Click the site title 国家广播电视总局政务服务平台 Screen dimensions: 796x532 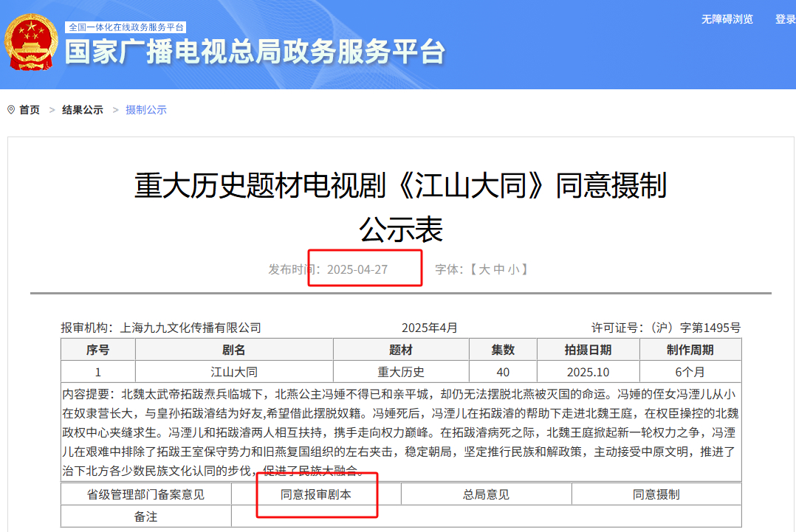[x=255, y=52]
